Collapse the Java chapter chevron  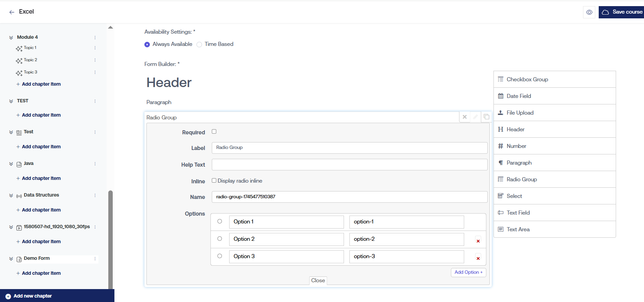(x=11, y=164)
